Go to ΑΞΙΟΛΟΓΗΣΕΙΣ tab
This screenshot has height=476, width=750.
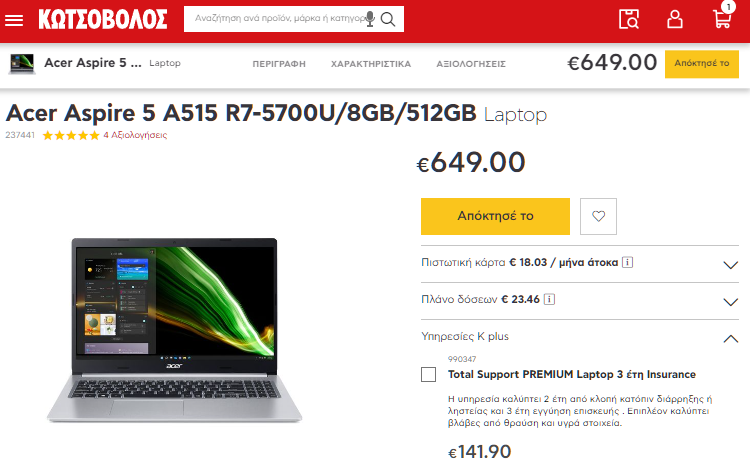[471, 64]
